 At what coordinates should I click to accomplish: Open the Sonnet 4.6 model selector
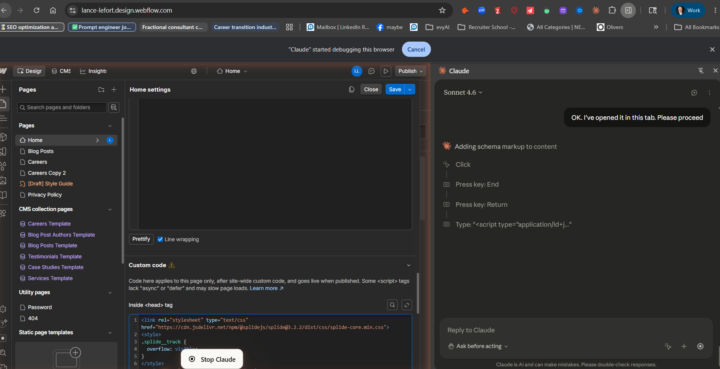click(x=463, y=93)
